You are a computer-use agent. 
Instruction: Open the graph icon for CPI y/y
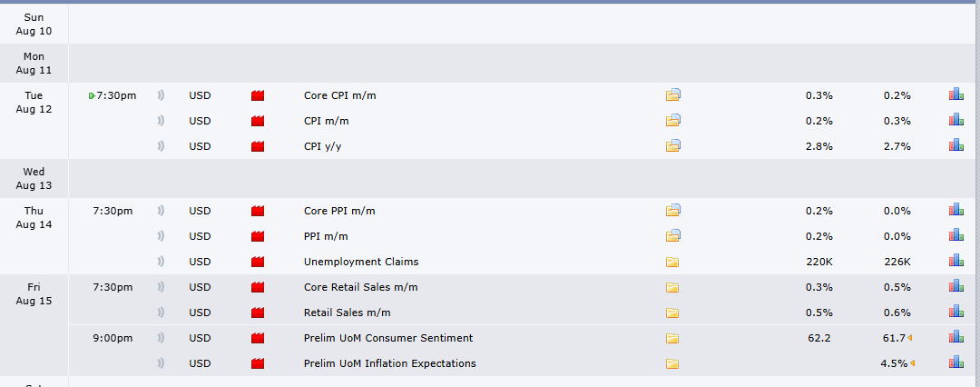tap(955, 145)
